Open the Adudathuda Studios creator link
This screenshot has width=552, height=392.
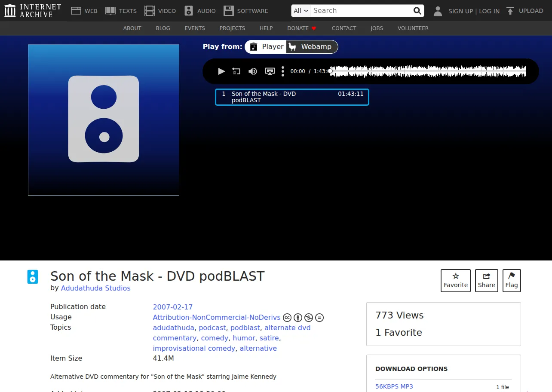point(95,288)
